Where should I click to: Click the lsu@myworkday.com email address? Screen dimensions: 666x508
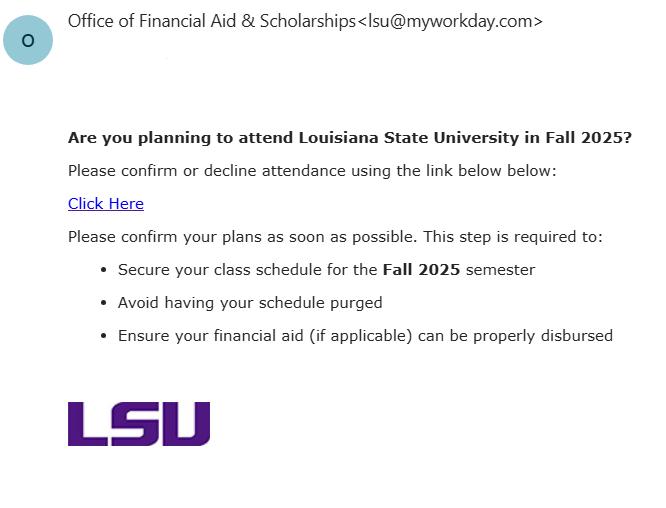[450, 21]
